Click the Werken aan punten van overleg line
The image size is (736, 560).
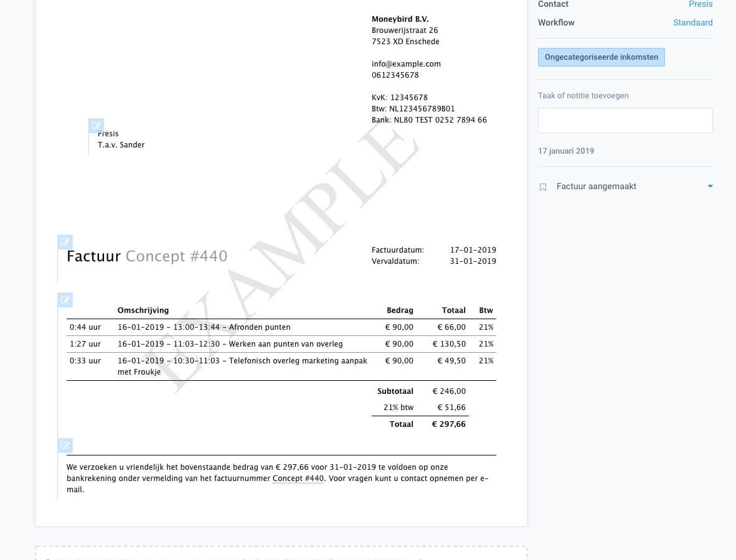230,344
